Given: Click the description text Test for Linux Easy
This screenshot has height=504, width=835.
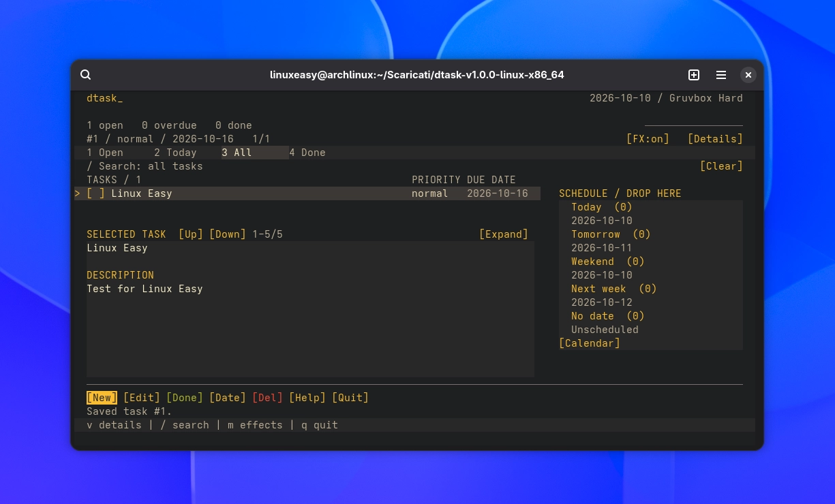Looking at the screenshot, I should pyautogui.click(x=145, y=289).
